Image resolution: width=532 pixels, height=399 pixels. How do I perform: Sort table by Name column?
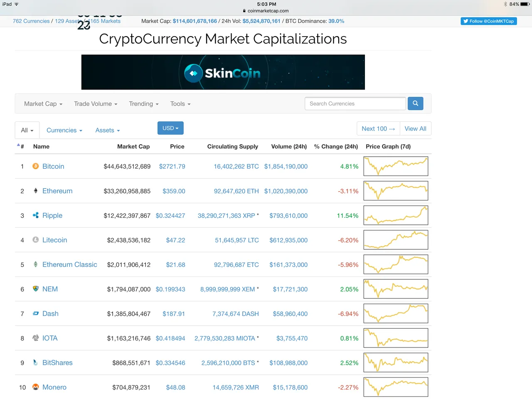click(x=41, y=146)
